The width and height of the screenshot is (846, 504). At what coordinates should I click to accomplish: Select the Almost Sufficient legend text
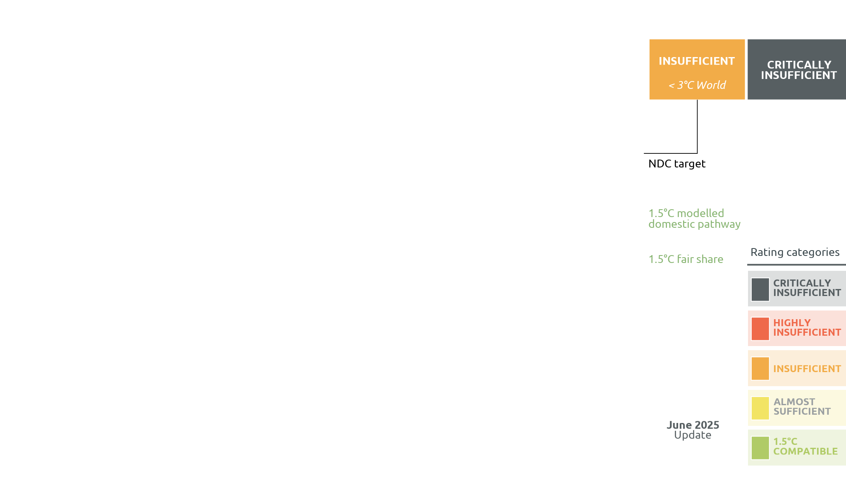[x=802, y=406]
